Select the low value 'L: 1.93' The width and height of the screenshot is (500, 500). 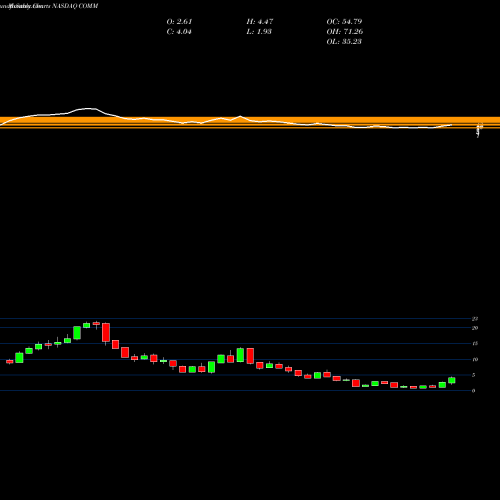[259, 32]
